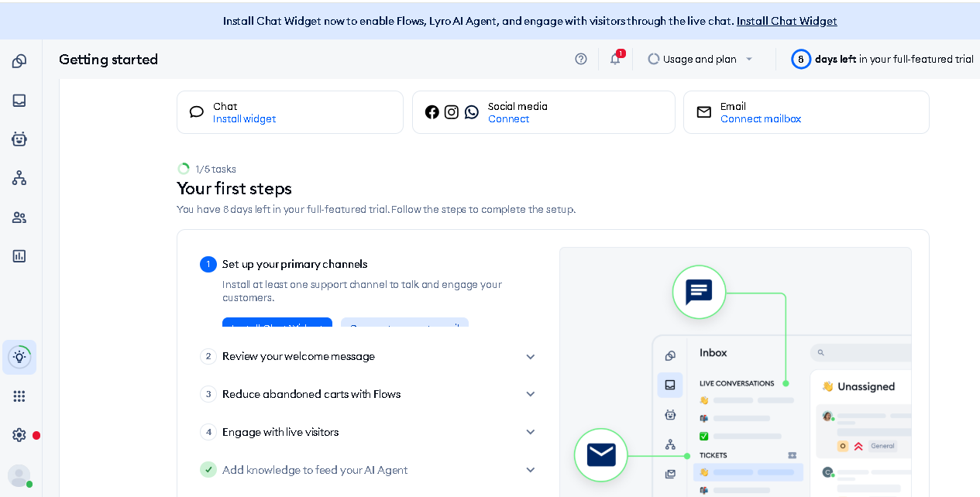Image resolution: width=980 pixels, height=497 pixels.
Task: Click Connect link under Social media
Action: point(508,118)
